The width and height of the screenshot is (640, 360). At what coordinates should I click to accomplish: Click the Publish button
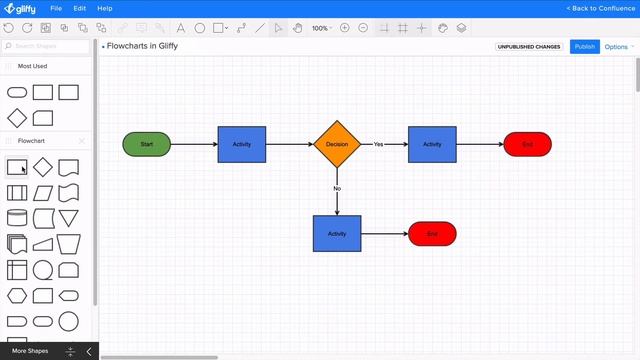(x=584, y=47)
